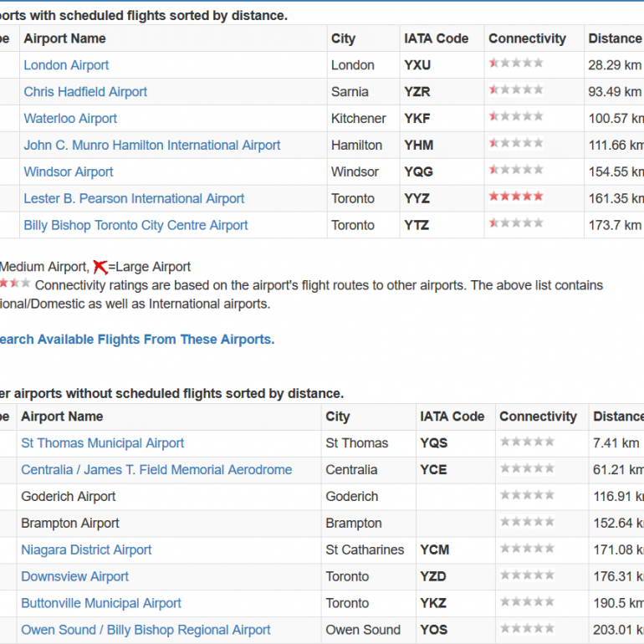Open St Thomas Municipal Airport link

coord(102,443)
